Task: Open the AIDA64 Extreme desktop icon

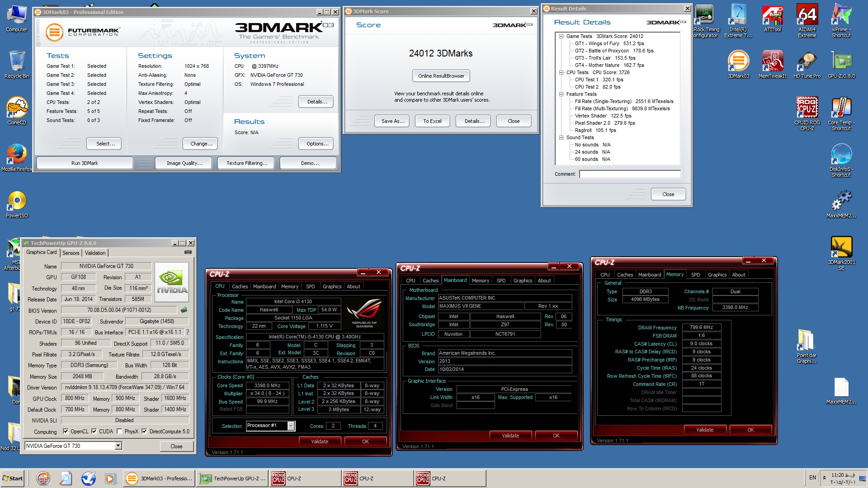Action: (x=807, y=21)
